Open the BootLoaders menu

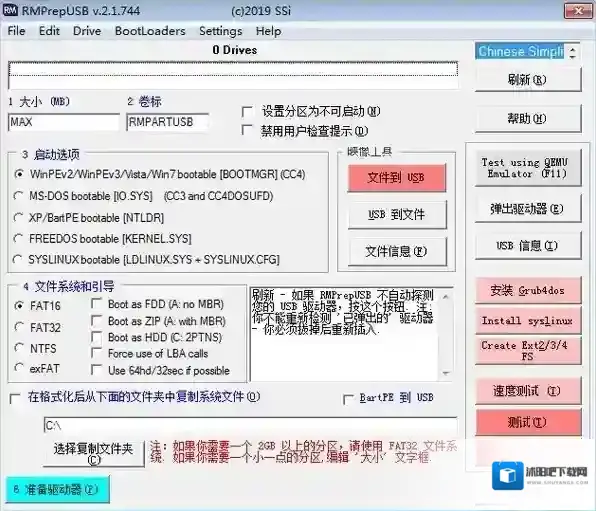(150, 31)
